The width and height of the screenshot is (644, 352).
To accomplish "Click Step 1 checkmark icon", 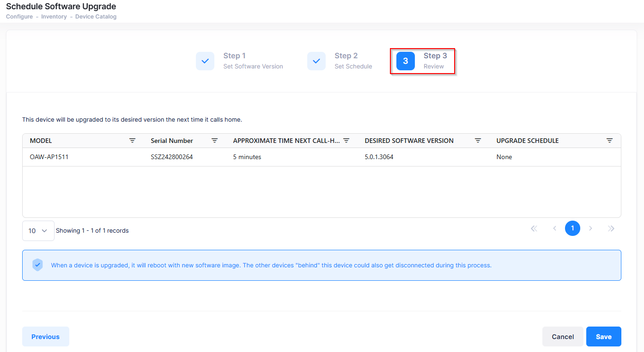I will click(205, 61).
